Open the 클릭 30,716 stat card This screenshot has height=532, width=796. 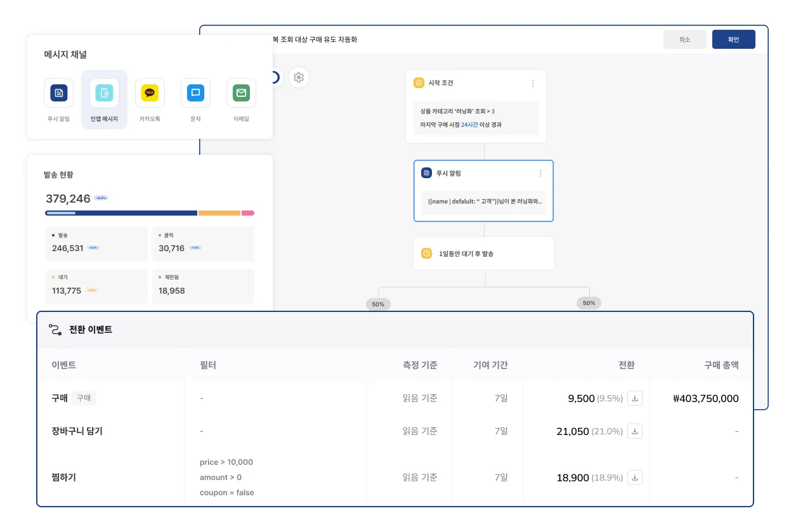[x=203, y=244]
